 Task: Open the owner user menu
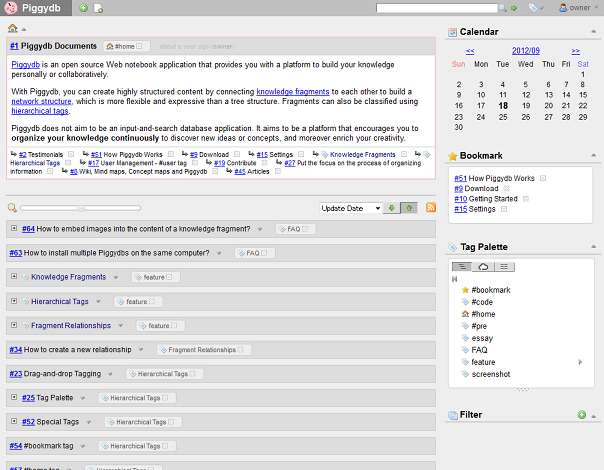click(578, 8)
